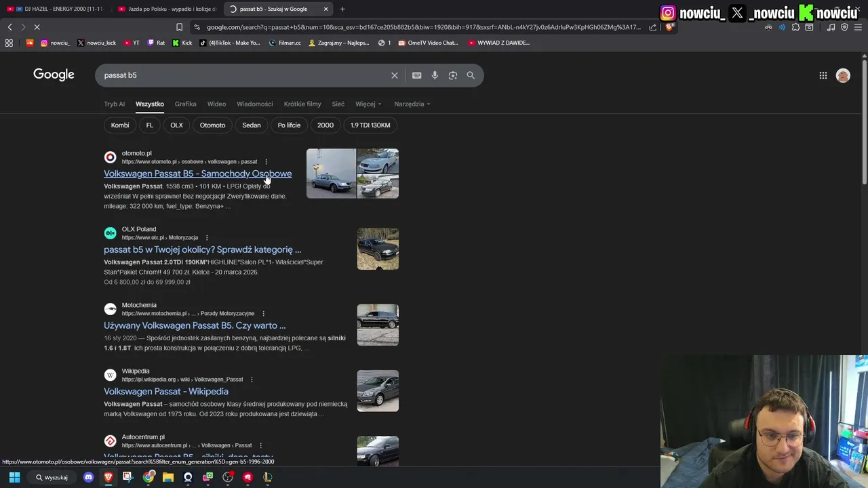Viewport: 868px width, 488px height.
Task: Click the Brave Shields lion icon
Action: 669,27
